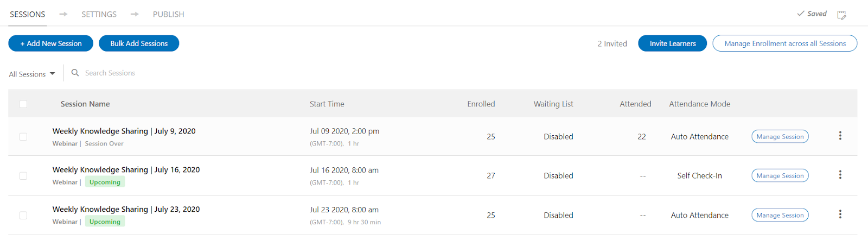
Task: Check the July 16, 2020 session checkbox
Action: (23, 175)
